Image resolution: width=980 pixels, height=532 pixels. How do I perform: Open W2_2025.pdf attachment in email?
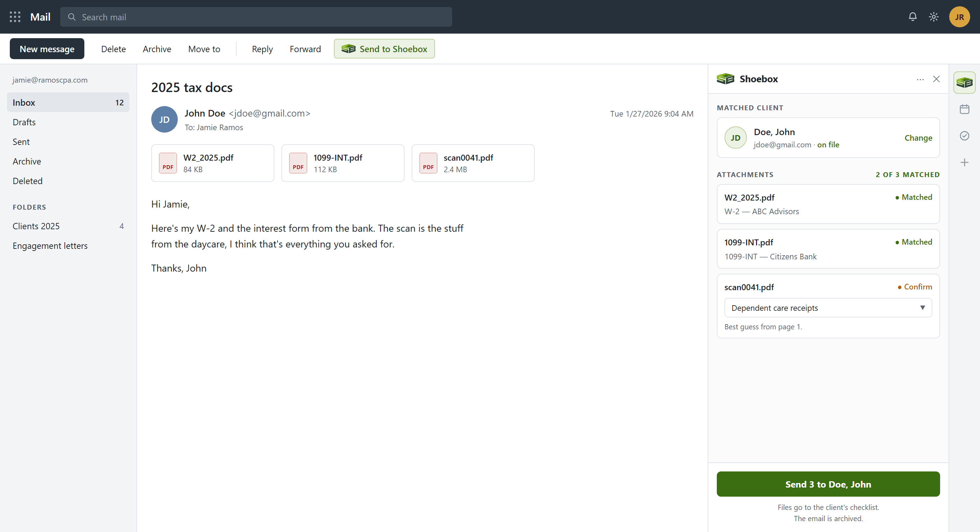click(212, 163)
